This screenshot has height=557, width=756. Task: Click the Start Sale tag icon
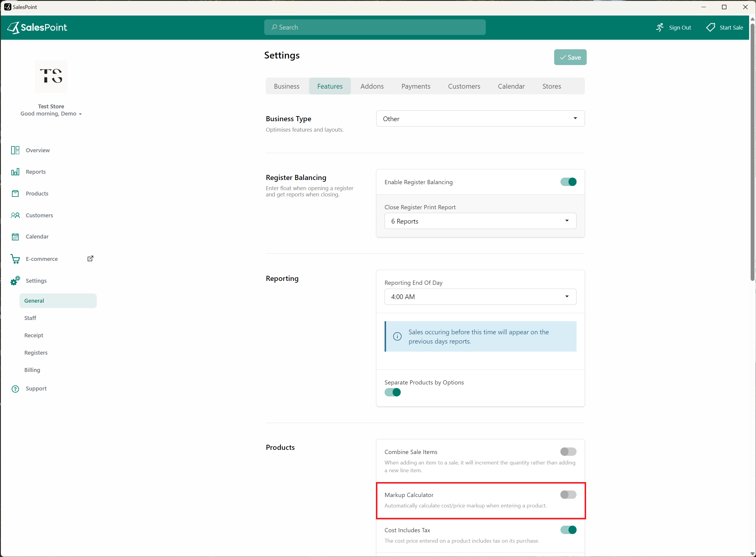711,27
